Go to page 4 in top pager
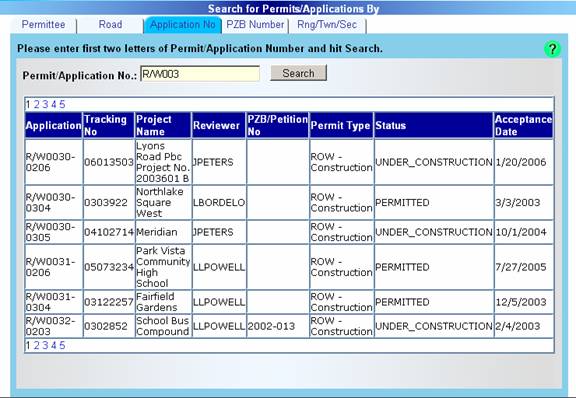The height and width of the screenshot is (398, 576). (54, 104)
